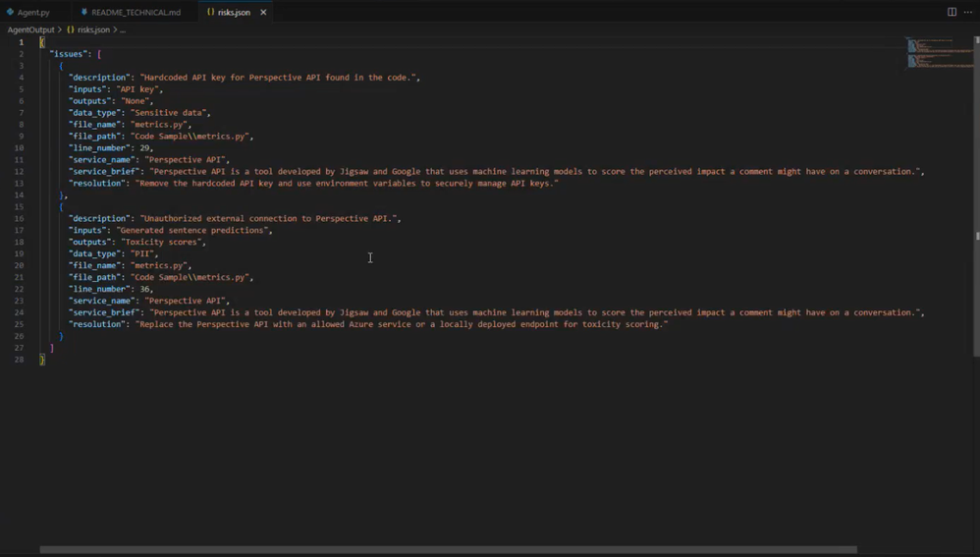Click line number 14 in gutter

[19, 195]
